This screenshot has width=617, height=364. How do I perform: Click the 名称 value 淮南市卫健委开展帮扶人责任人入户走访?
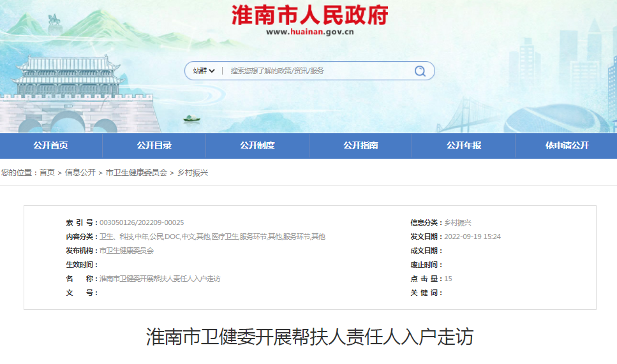[x=160, y=279]
